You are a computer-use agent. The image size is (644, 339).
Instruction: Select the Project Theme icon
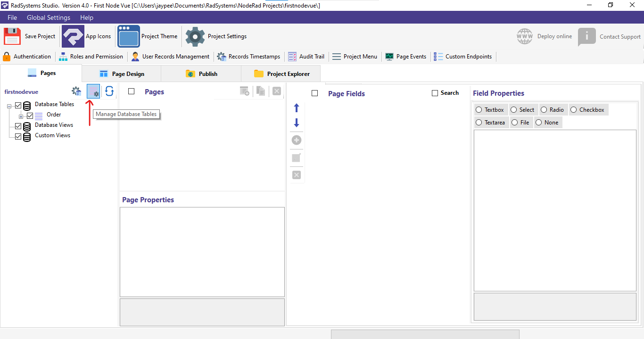tap(128, 36)
